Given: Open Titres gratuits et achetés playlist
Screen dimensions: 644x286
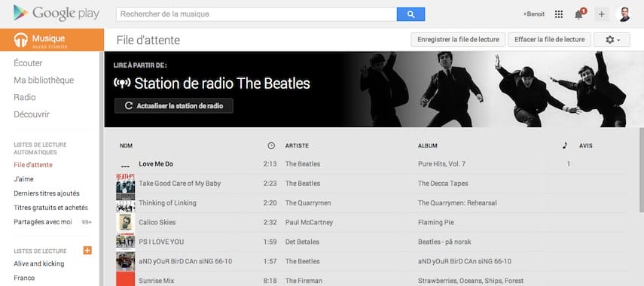Looking at the screenshot, I should click(x=50, y=208).
